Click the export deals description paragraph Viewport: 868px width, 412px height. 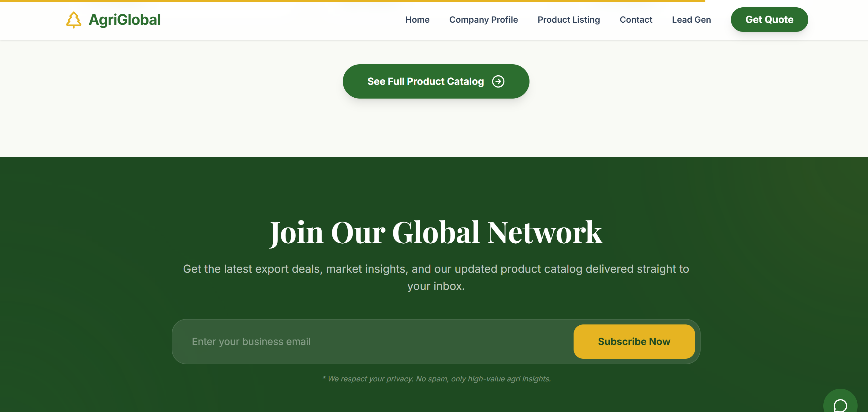436,277
